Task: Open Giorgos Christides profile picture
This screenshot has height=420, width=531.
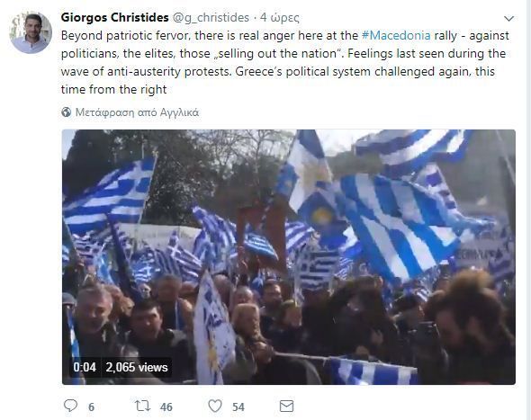Action: click(x=31, y=32)
